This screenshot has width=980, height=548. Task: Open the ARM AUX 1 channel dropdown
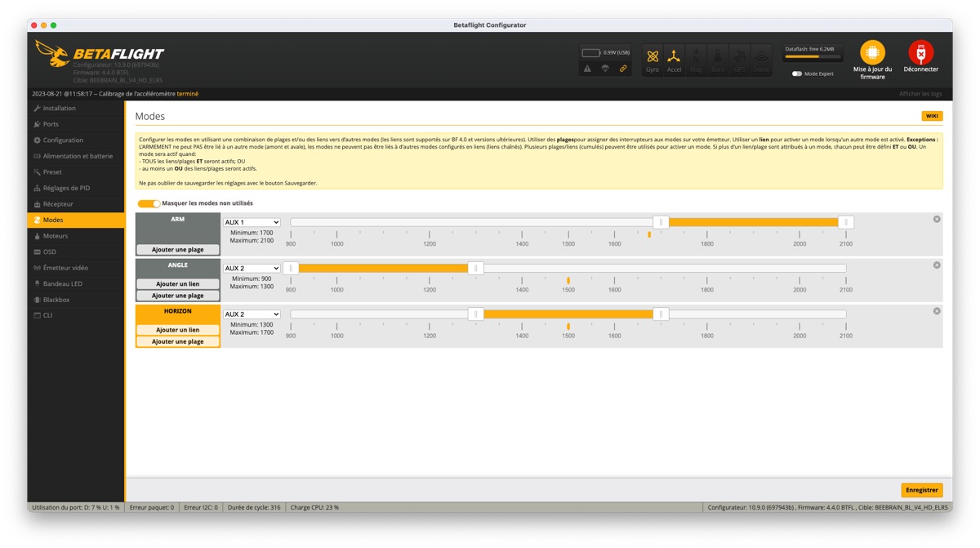(x=252, y=222)
